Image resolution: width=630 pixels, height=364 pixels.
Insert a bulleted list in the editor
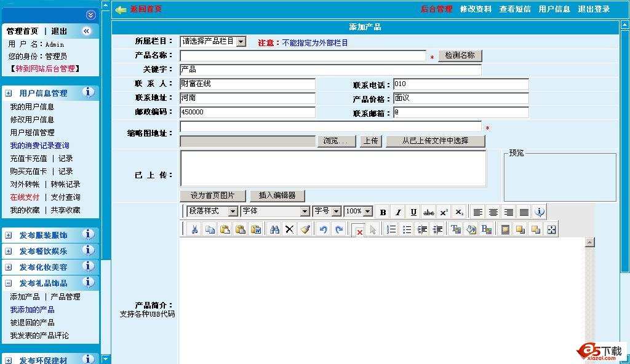pos(407,229)
